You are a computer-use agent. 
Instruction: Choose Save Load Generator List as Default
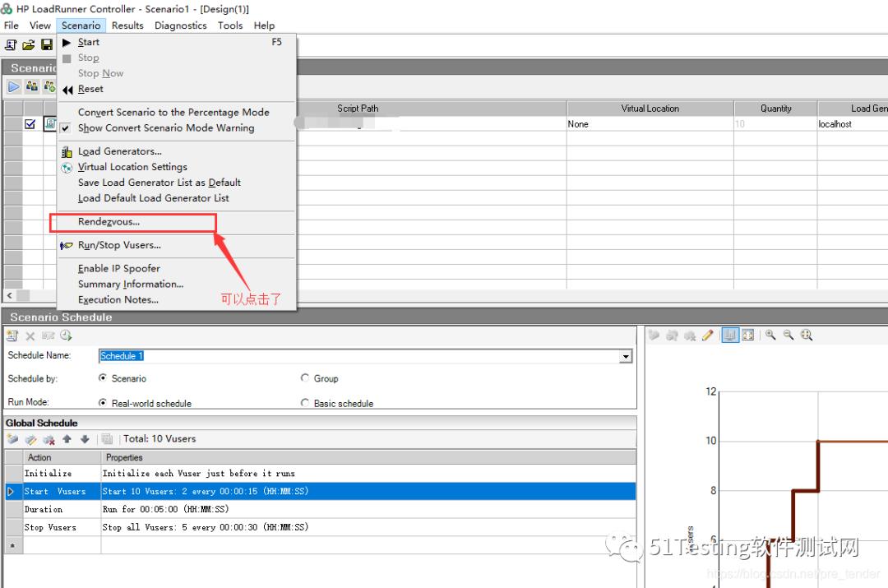coord(177,183)
